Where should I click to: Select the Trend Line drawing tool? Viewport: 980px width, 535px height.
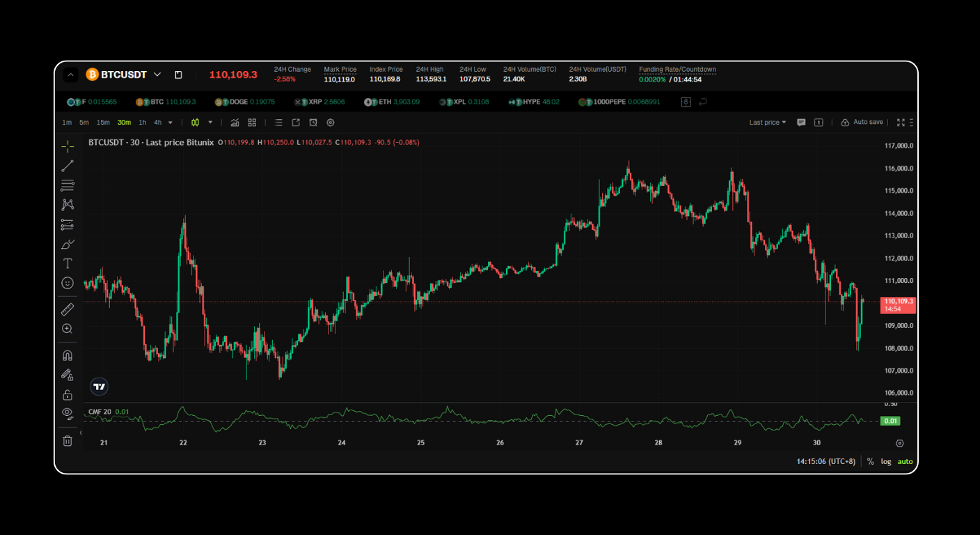(x=68, y=165)
